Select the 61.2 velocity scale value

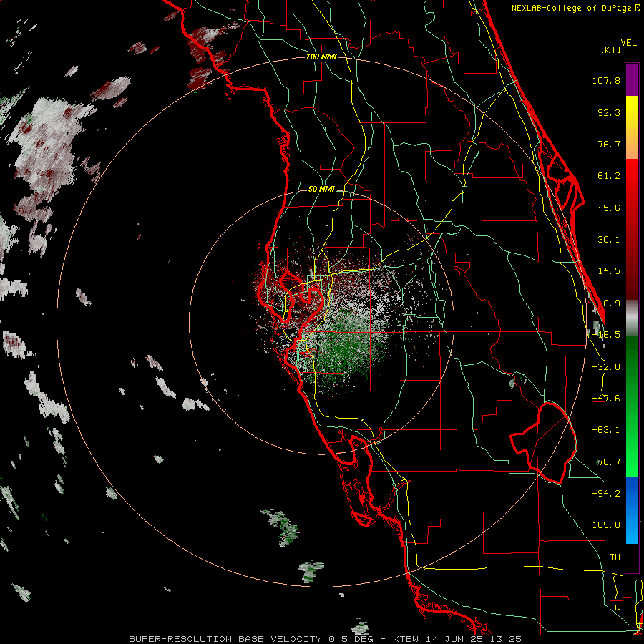click(x=609, y=176)
